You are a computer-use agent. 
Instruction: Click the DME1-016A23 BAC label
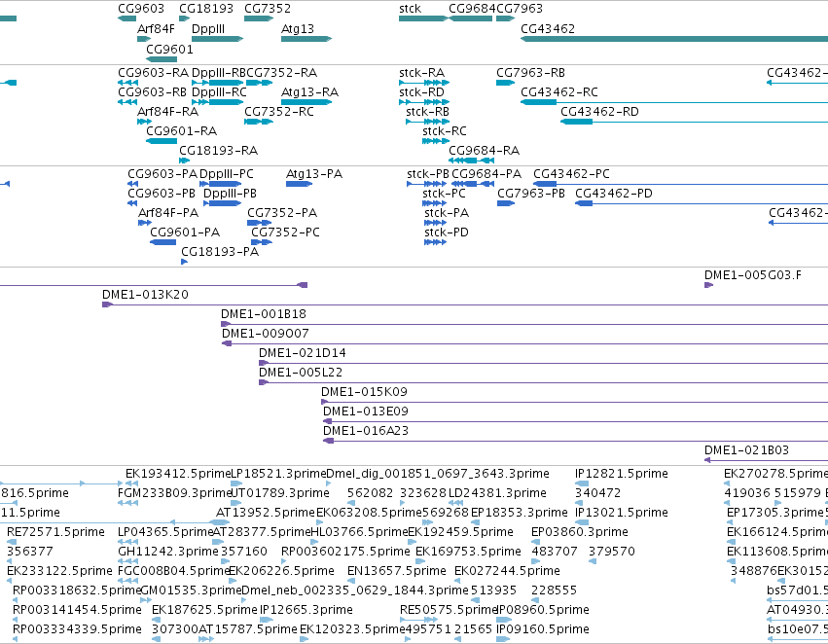(x=366, y=431)
